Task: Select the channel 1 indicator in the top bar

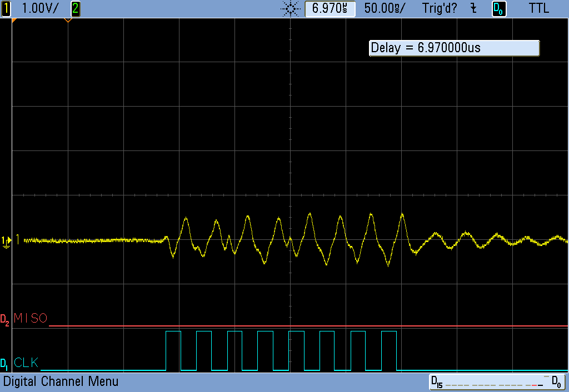Action: (x=7, y=8)
